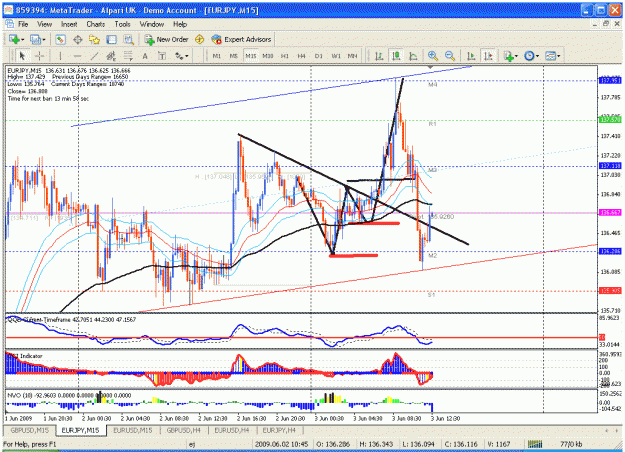The height and width of the screenshot is (452, 625).
Task: Open the Charts menu
Action: pyautogui.click(x=96, y=24)
